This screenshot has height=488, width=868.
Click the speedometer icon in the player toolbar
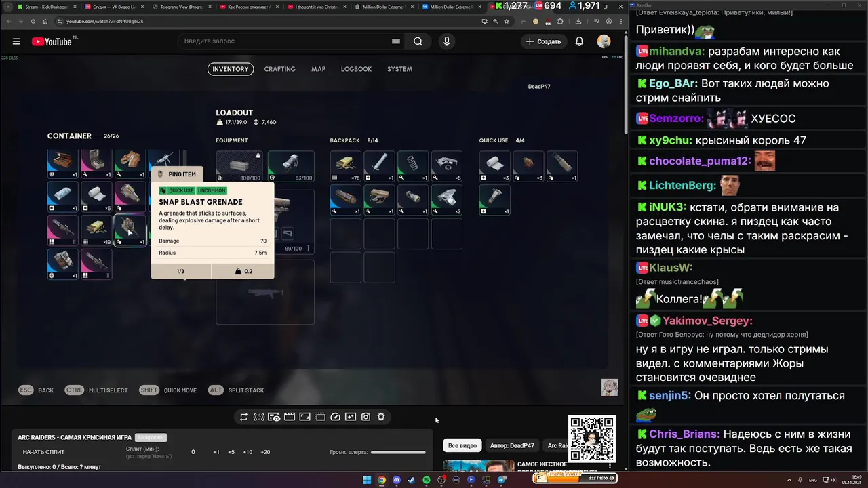(x=335, y=417)
